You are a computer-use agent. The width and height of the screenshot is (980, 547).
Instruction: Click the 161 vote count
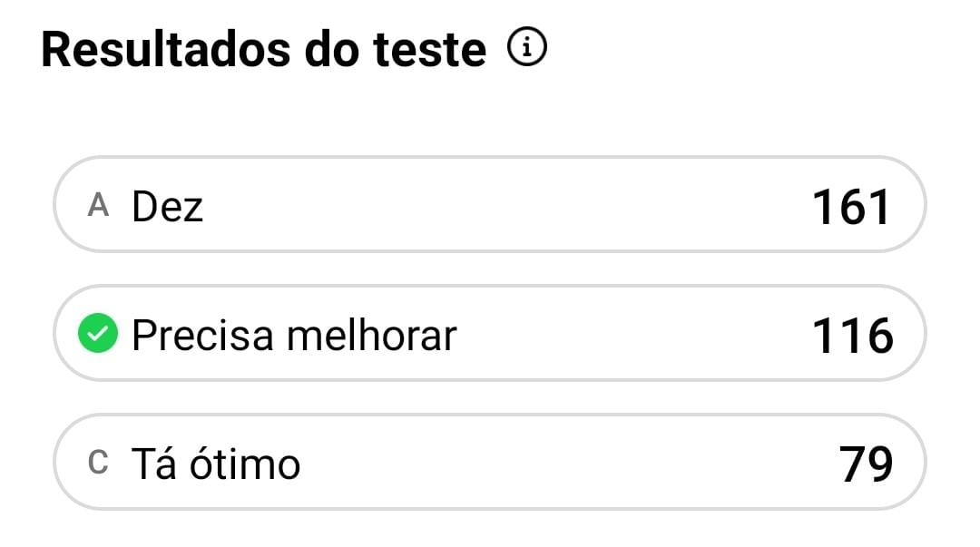click(851, 207)
